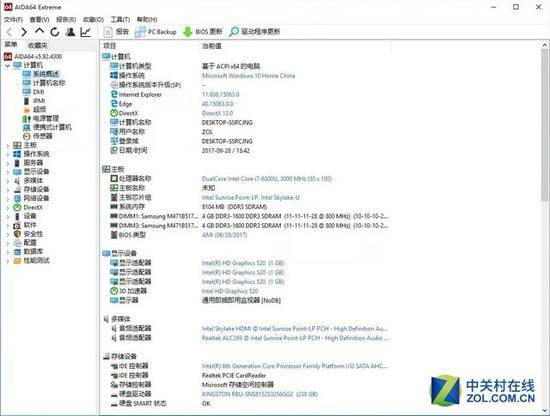
Task: Expand the DirectX tree node
Action: pos(8,207)
